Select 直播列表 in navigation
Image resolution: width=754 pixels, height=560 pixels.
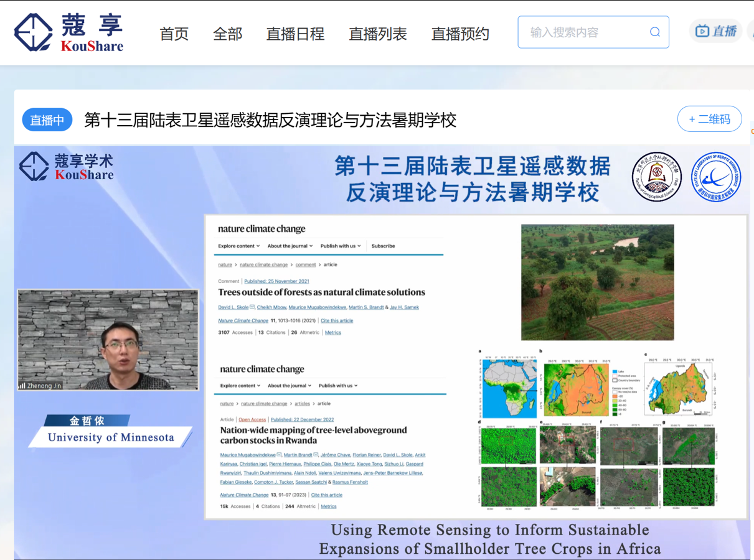tap(377, 34)
